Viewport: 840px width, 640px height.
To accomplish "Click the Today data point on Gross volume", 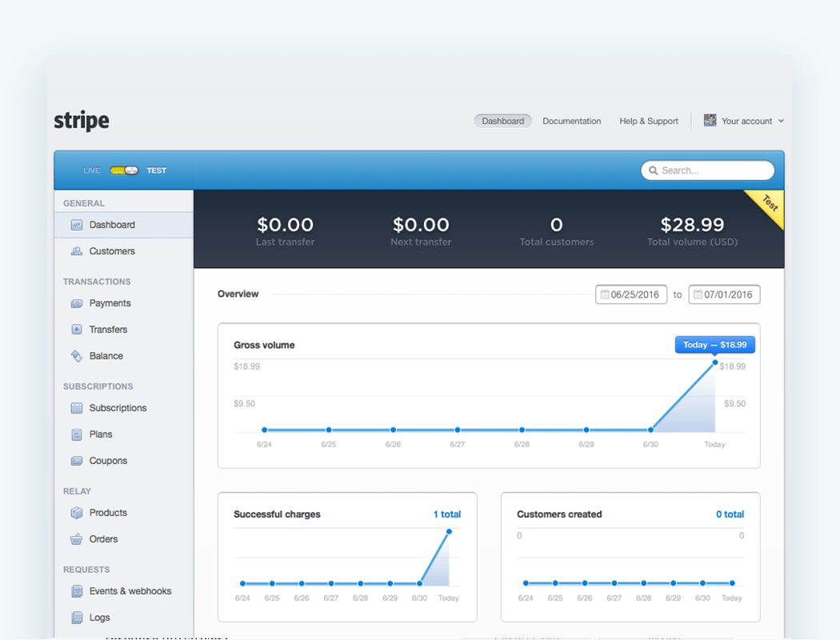I will coord(714,362).
